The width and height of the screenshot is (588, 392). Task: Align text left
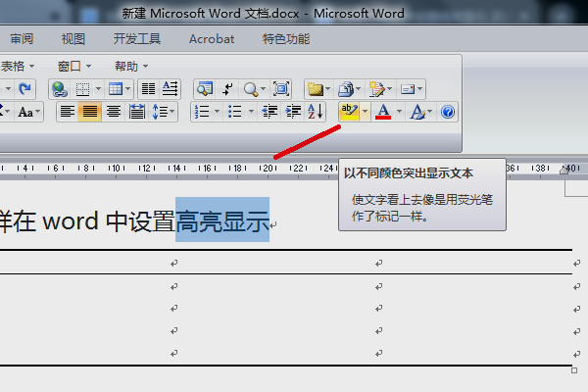(x=67, y=112)
